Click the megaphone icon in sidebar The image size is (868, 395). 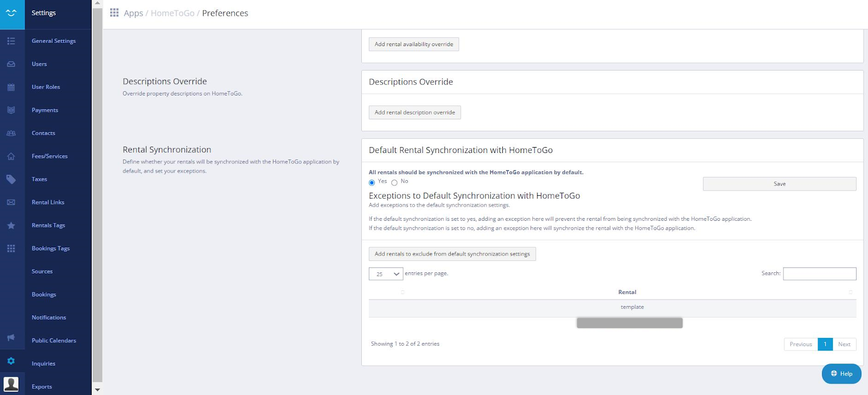11,337
